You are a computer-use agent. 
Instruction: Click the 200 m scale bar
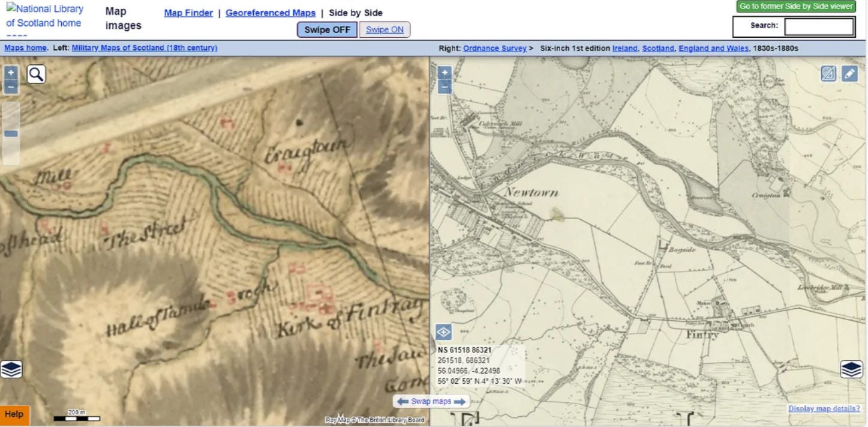[77, 416]
